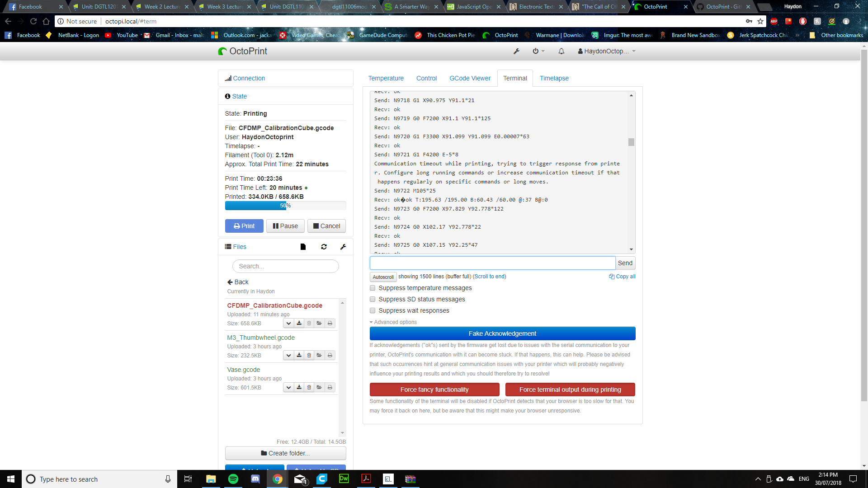
Task: Open OctoPrint notifications bell
Action: pyautogui.click(x=561, y=51)
